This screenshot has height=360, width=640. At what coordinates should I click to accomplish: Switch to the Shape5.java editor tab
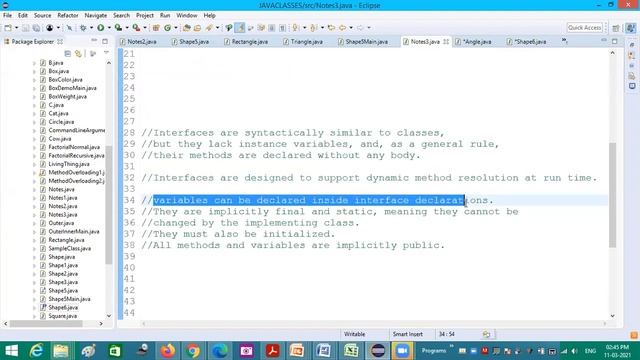click(191, 42)
